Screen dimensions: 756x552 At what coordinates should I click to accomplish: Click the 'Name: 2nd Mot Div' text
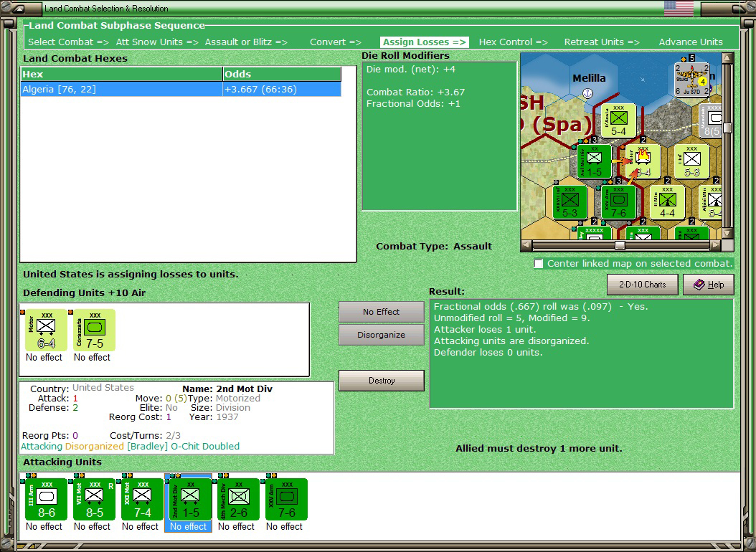click(x=227, y=389)
